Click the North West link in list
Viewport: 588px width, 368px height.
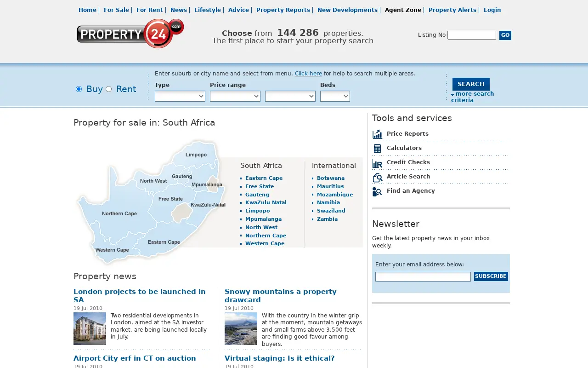pos(261,227)
